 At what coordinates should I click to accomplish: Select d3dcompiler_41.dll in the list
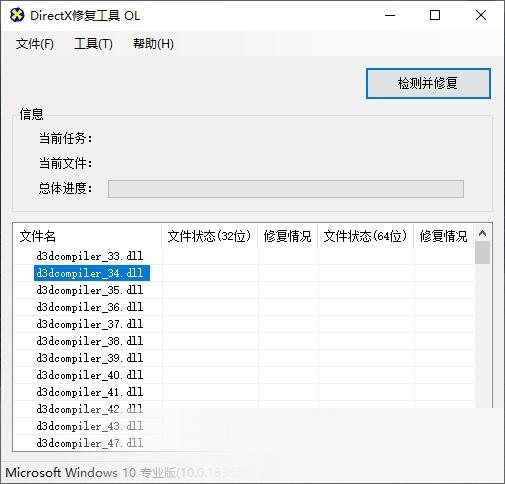90,392
